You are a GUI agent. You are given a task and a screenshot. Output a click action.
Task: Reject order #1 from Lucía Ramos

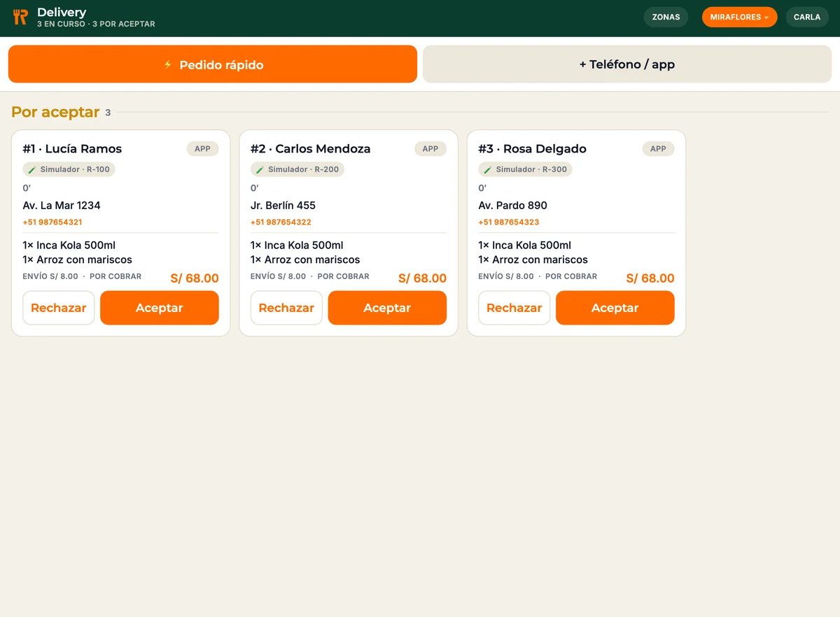[x=59, y=308]
